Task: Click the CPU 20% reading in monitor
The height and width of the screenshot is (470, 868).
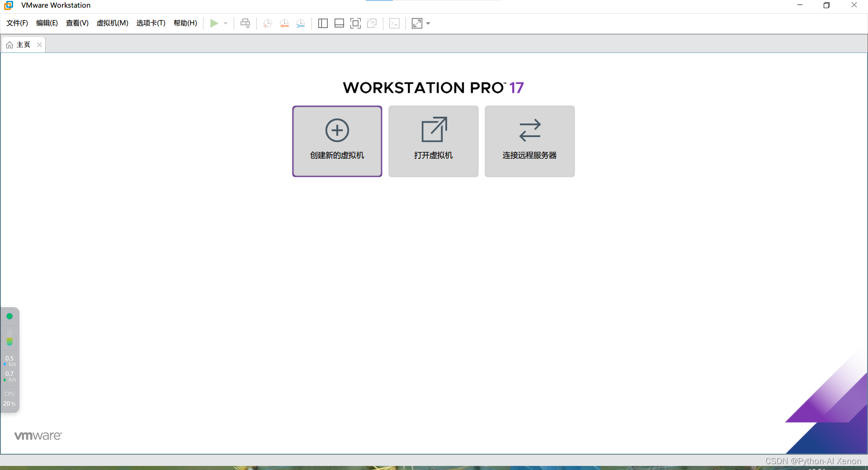Action: pos(9,399)
